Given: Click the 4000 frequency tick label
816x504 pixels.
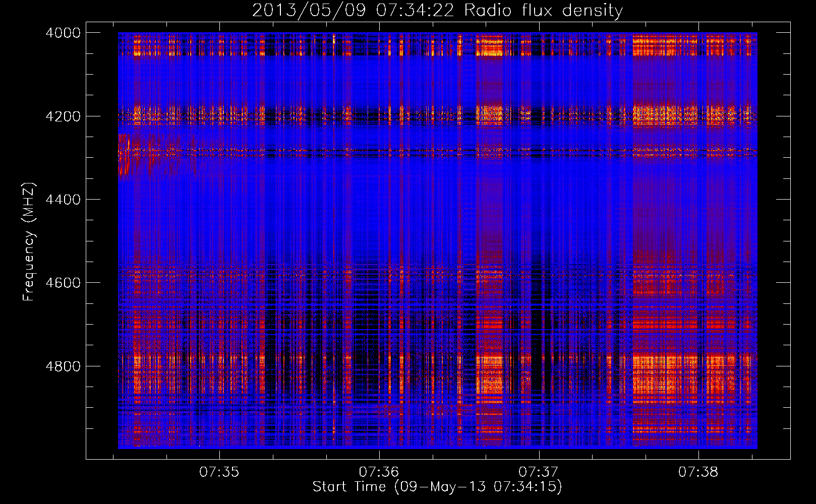Looking at the screenshot, I should [x=63, y=33].
